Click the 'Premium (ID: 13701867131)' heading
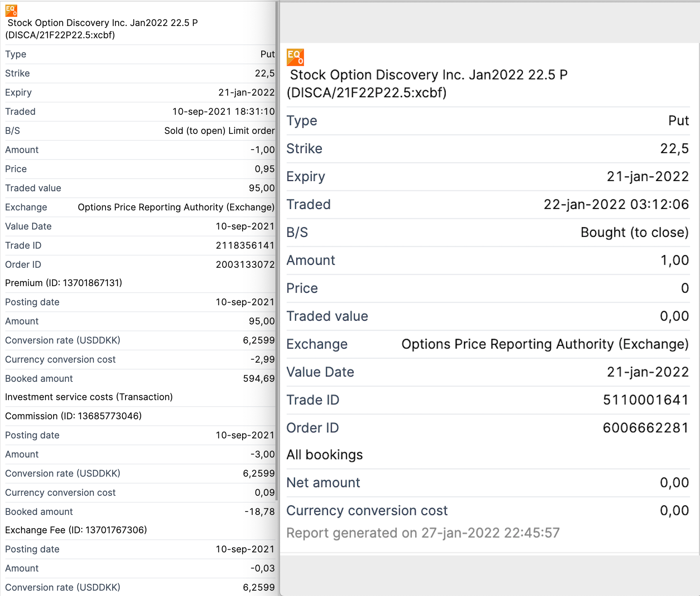 coord(63,283)
